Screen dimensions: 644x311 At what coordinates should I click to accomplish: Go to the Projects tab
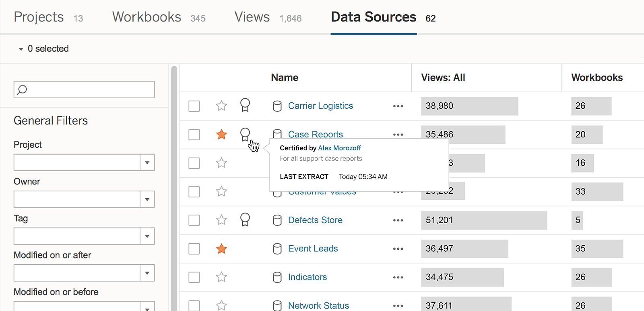[x=39, y=17]
